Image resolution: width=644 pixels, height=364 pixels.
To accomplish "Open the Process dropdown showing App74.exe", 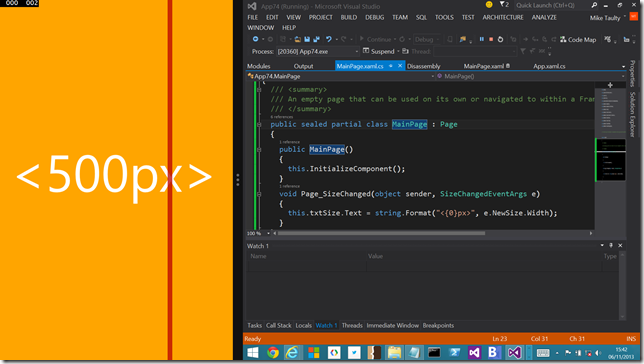I will 317,51.
